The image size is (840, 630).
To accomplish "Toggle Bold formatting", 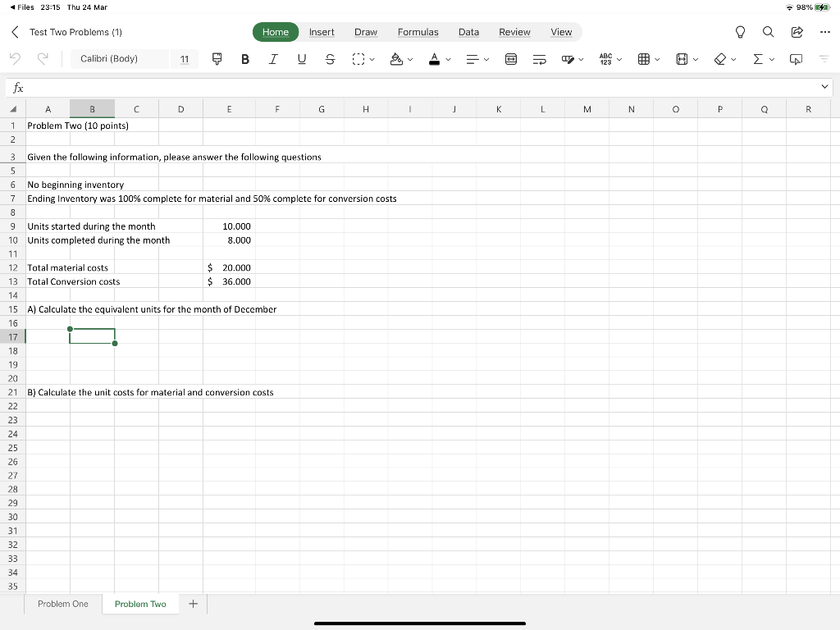I will click(245, 59).
